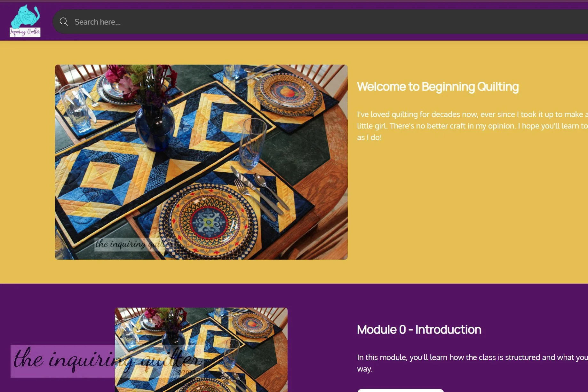
Task: Click the 'Welcome to Beginning Quilting' heading
Action: pyautogui.click(x=438, y=87)
